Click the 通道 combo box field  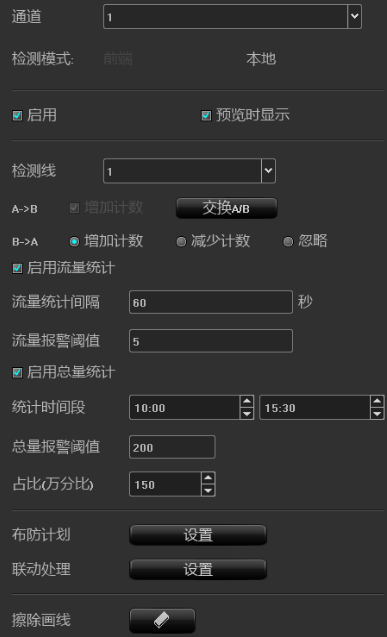(232, 17)
